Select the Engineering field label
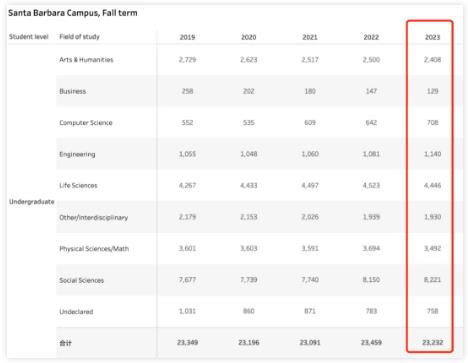The image size is (468, 363). click(77, 154)
